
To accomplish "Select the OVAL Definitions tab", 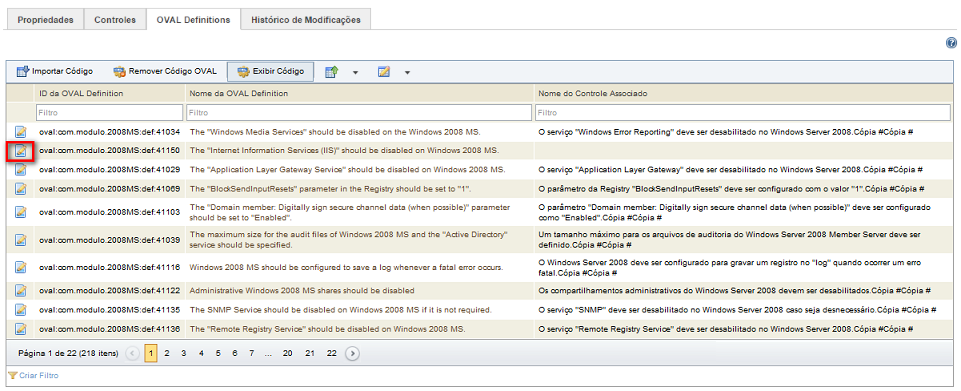I will point(193,20).
